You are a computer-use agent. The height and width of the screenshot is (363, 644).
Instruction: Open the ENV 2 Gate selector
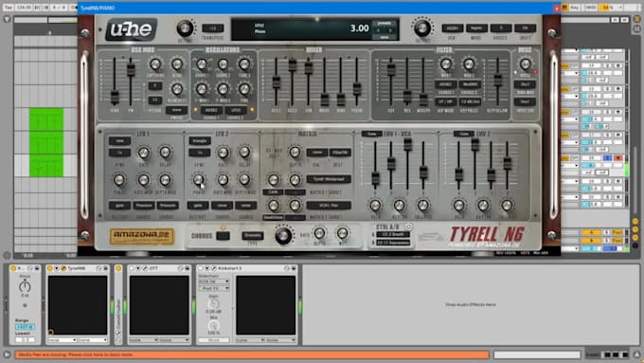pos(464,134)
